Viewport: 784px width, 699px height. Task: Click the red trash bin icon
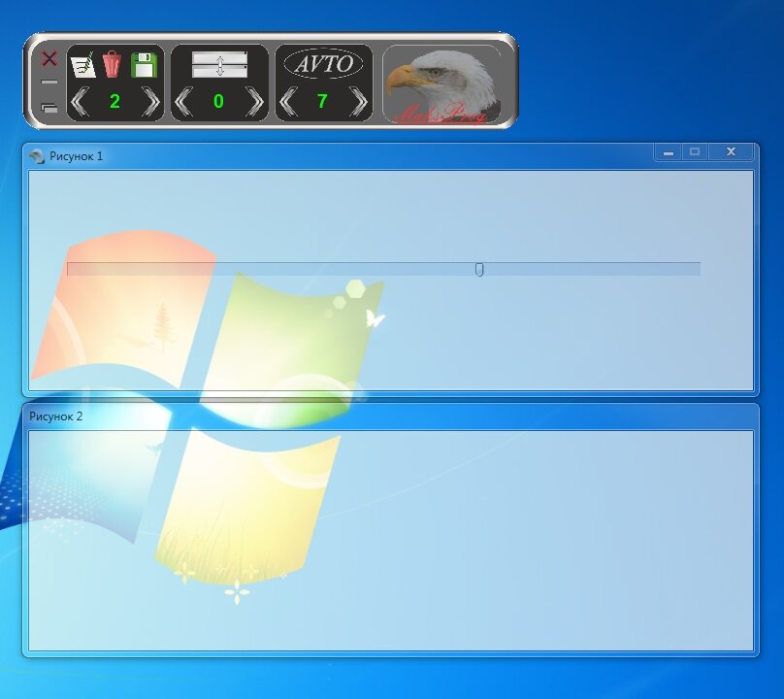(112, 64)
